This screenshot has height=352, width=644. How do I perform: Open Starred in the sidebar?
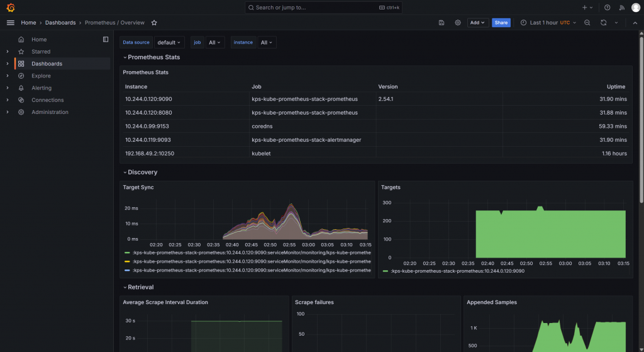tap(41, 52)
